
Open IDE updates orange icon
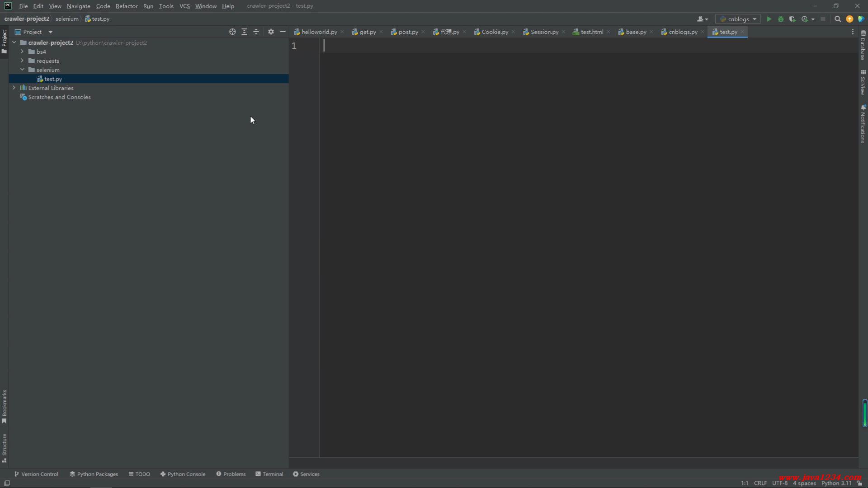849,19
